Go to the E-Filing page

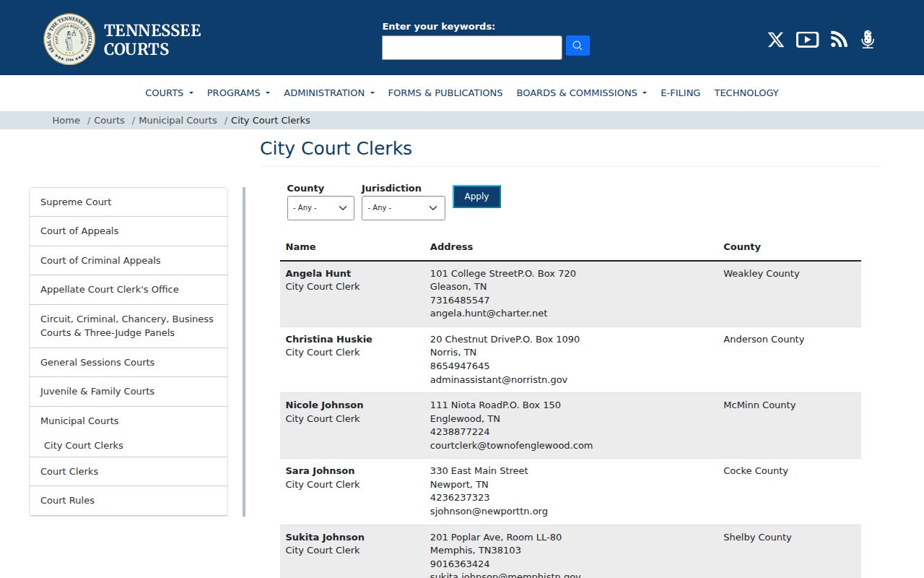[680, 92]
